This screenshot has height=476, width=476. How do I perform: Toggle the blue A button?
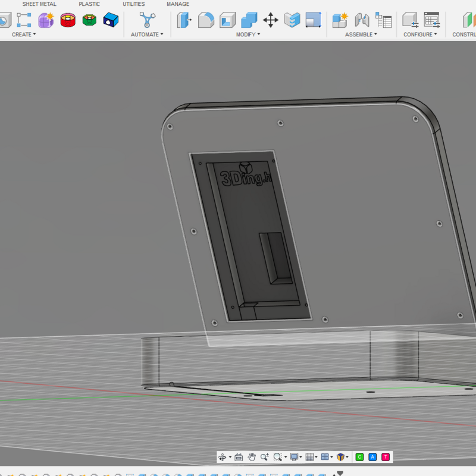coord(372,457)
